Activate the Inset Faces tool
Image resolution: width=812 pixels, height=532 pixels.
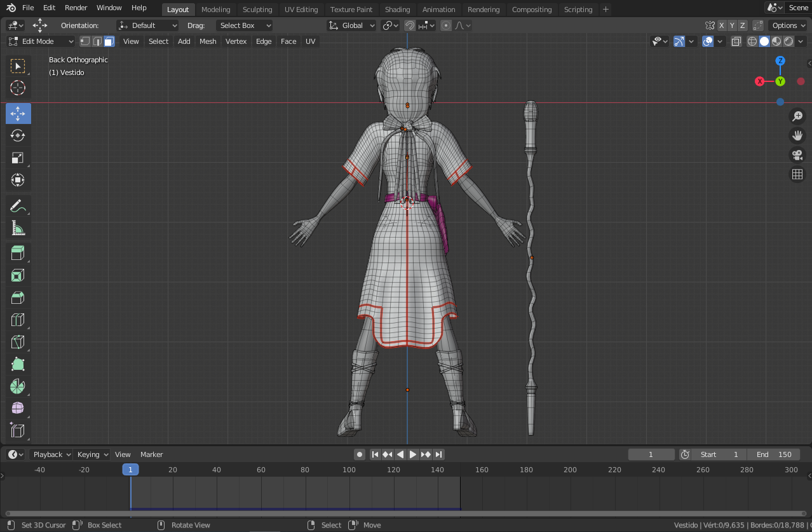click(18, 275)
